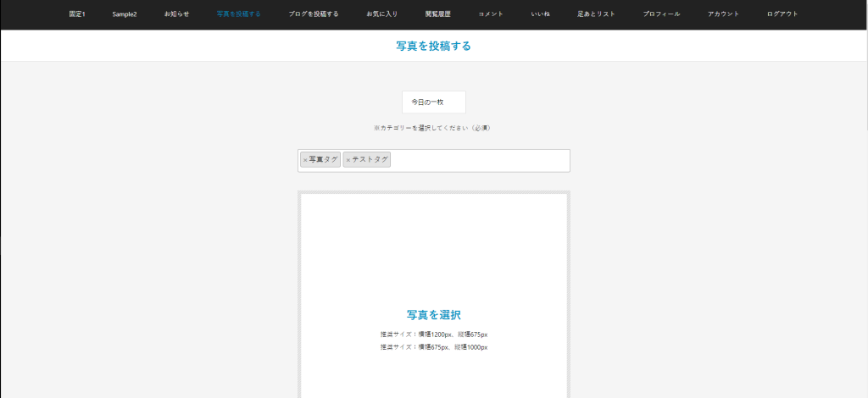Open the お気に入り favorites page
868x398 pixels.
[381, 14]
